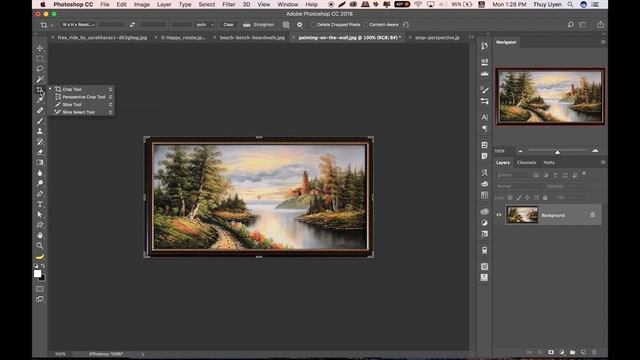Select the Zoom tool
The height and width of the screenshot is (360, 640).
click(x=40, y=246)
